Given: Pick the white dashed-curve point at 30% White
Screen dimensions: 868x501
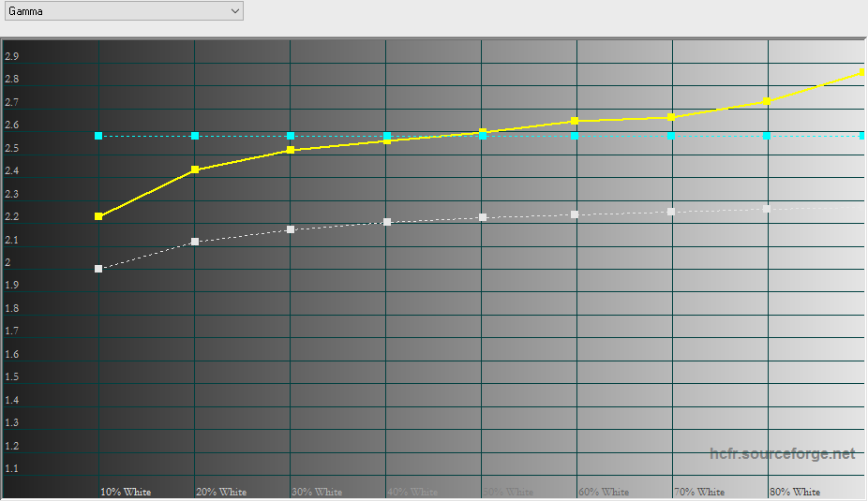Looking at the screenshot, I should click(x=291, y=229).
